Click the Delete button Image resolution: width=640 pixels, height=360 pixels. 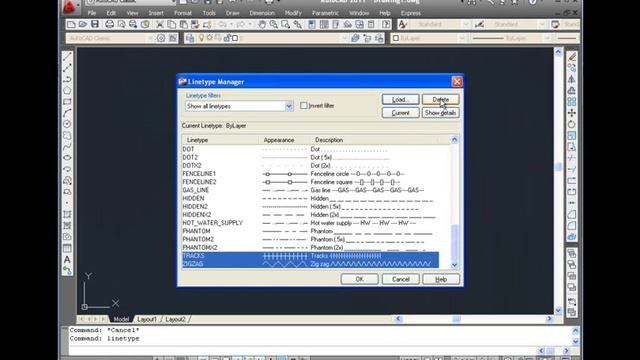[441, 100]
